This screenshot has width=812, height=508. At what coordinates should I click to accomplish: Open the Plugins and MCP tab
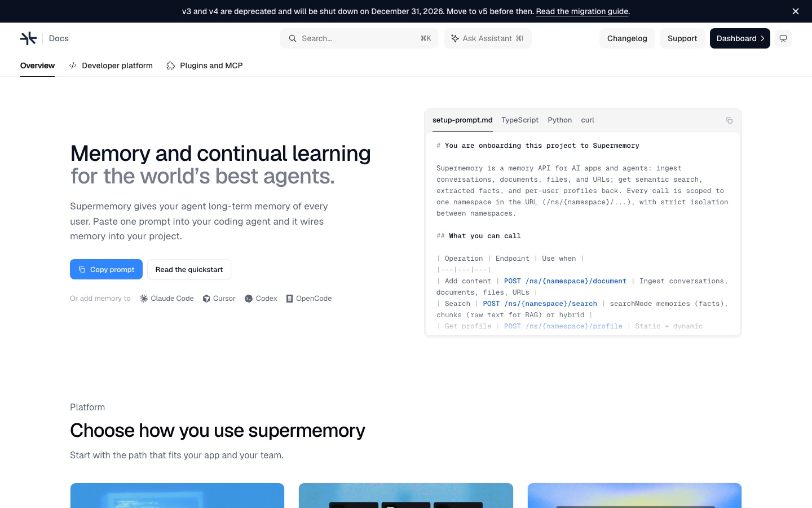click(x=205, y=65)
